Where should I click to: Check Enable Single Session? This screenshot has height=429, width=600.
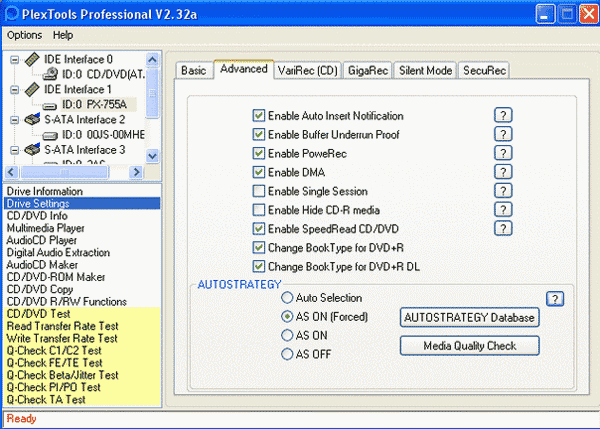point(259,191)
